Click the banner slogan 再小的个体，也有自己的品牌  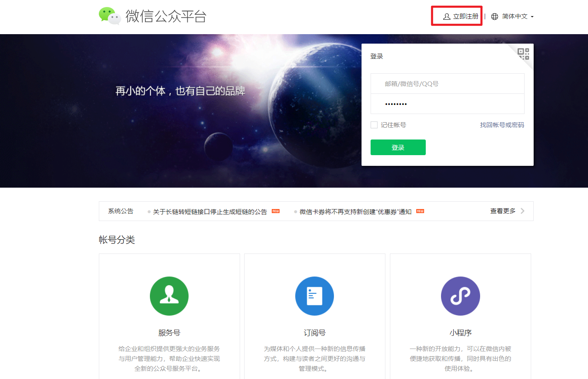coord(180,91)
